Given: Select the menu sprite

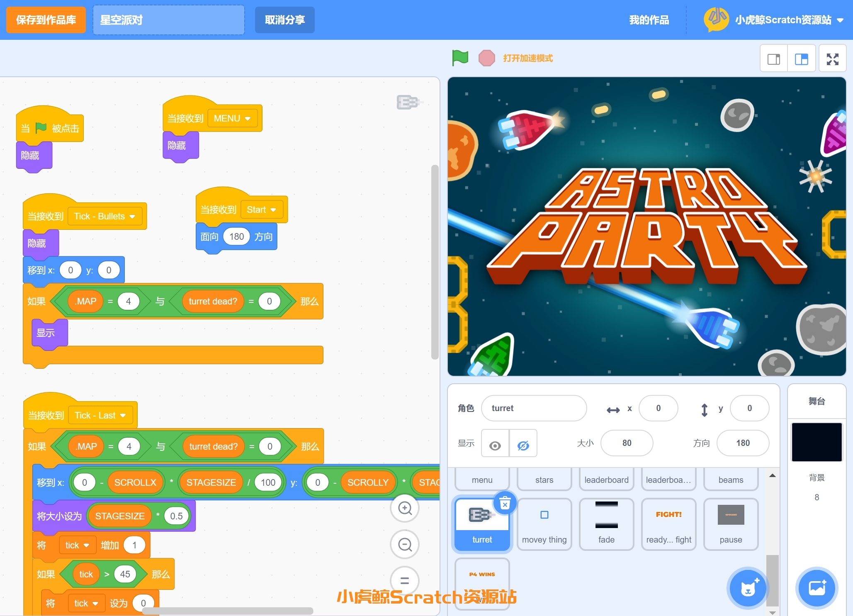Looking at the screenshot, I should [482, 479].
